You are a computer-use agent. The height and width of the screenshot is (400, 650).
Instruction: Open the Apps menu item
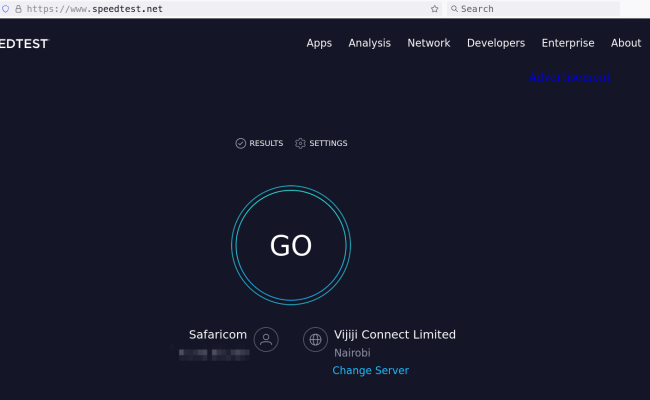pyautogui.click(x=319, y=43)
